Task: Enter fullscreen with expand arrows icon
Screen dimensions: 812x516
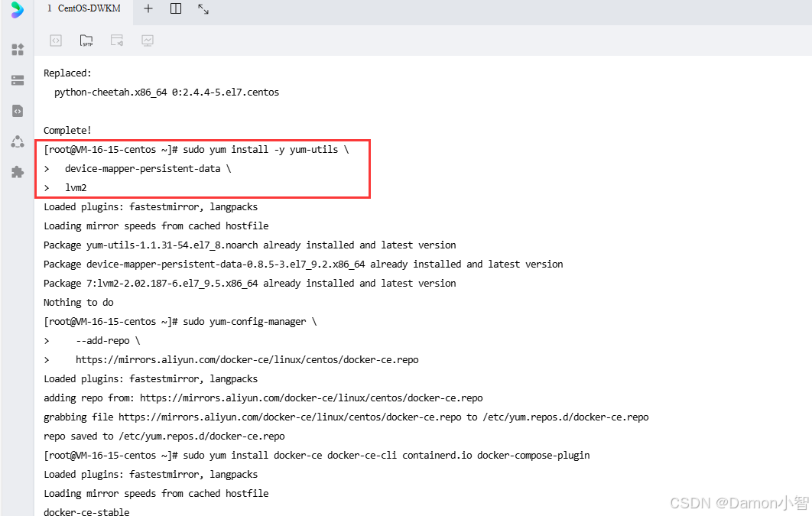Action: point(203,9)
